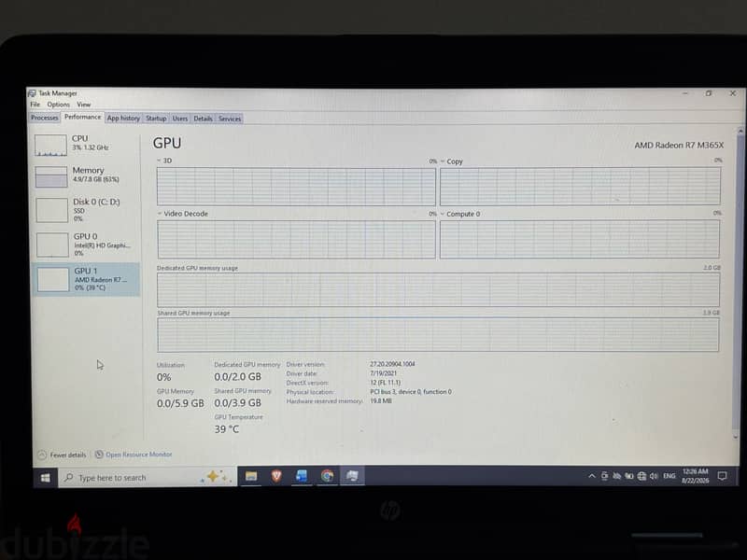Click the 0.0/3.9 GB shared memory value

238,403
